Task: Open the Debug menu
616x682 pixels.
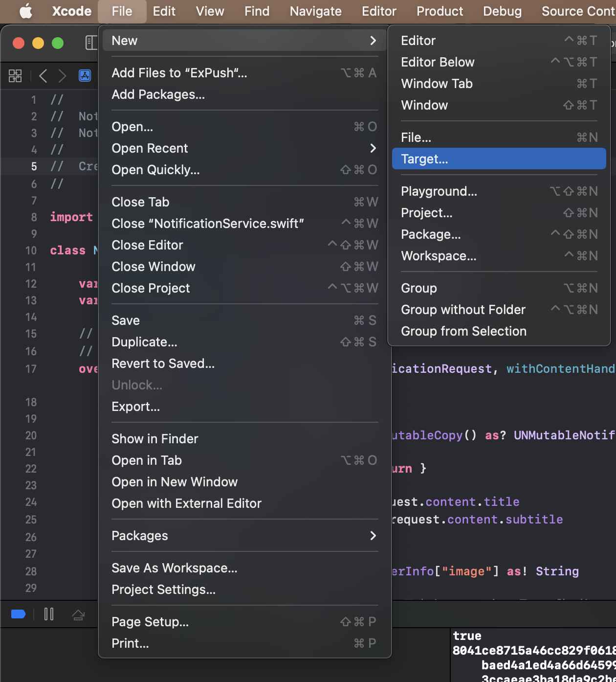Action: pos(503,11)
